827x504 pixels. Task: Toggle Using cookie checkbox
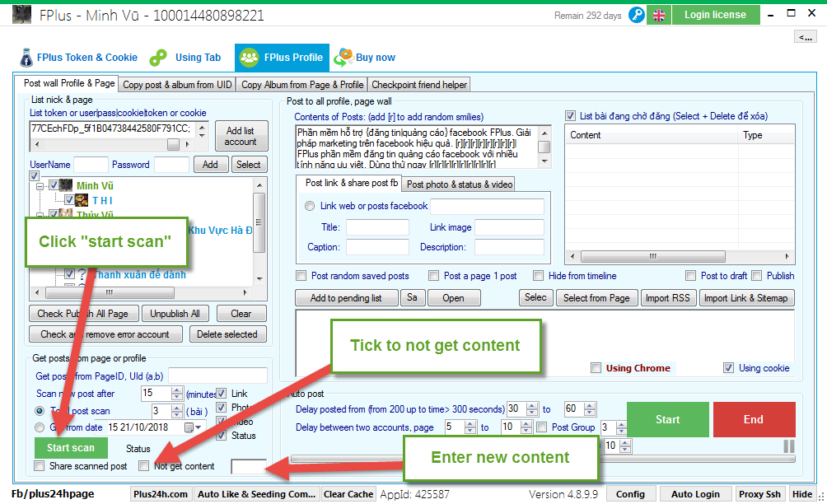[x=728, y=368]
